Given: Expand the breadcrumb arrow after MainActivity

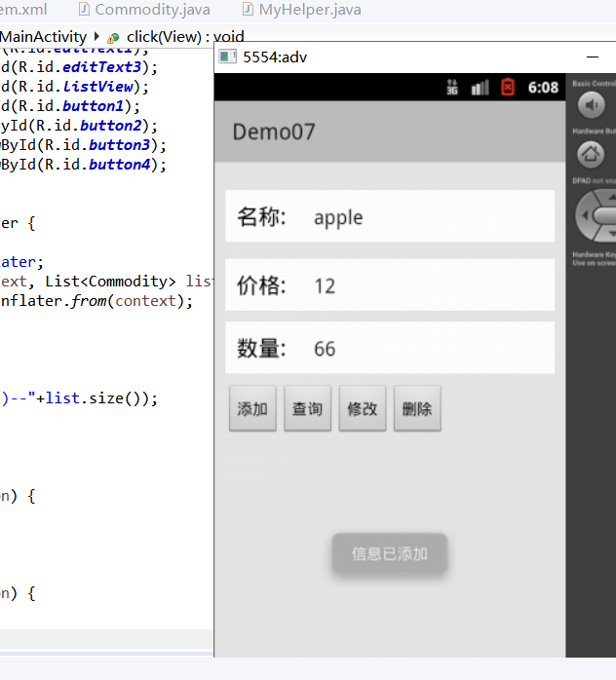Looking at the screenshot, I should (96, 36).
